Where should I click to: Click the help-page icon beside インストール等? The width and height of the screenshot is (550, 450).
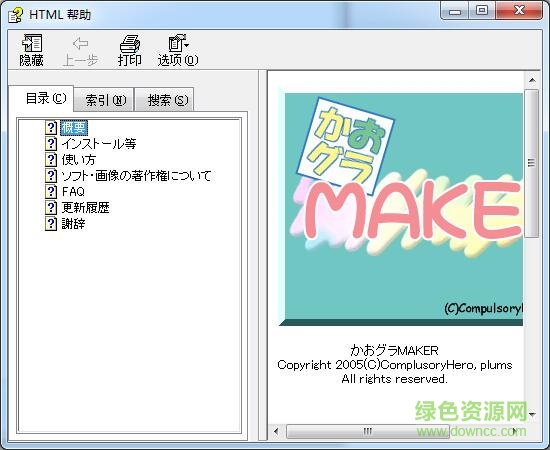point(51,143)
